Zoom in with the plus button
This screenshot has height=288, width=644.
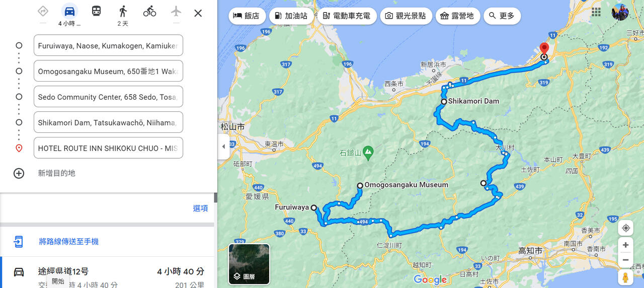coord(626,245)
